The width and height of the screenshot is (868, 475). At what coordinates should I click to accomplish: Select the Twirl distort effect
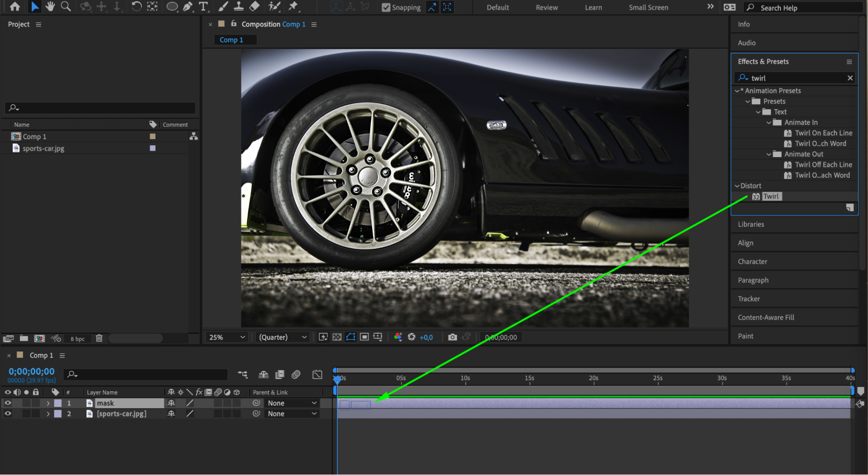(x=771, y=197)
